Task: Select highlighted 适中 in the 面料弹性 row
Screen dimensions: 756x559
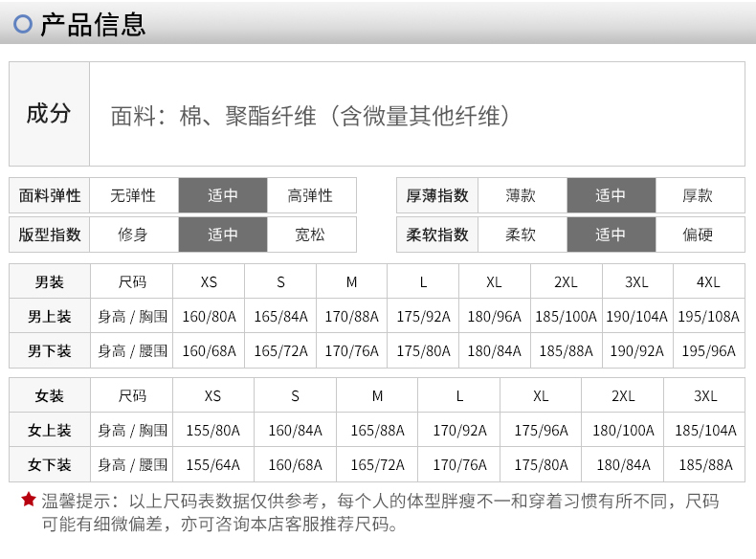Action: [x=223, y=195]
